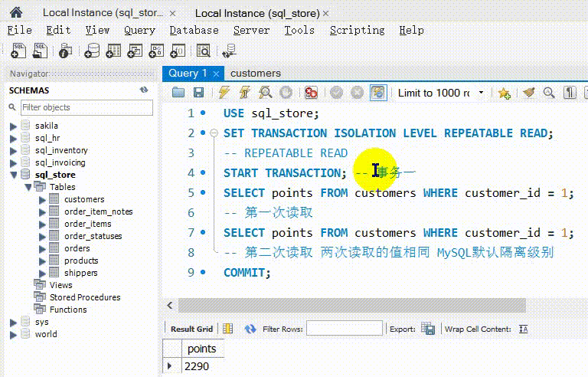588x377 pixels.
Task: Collapse code fold marker on line 2
Action: click(214, 133)
